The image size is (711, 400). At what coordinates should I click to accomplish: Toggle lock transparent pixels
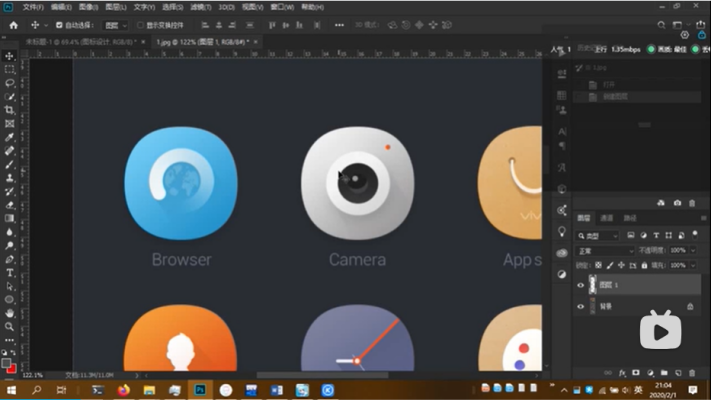(x=599, y=265)
